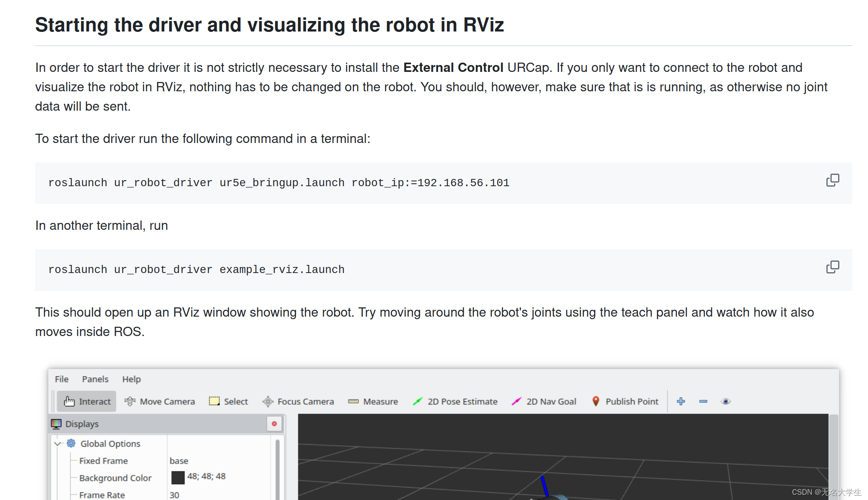Select the Move Camera tool

[x=161, y=401]
